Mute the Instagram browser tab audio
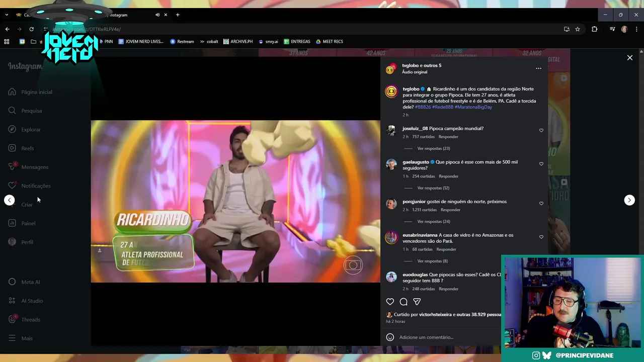This screenshot has height=362, width=644. [x=157, y=15]
